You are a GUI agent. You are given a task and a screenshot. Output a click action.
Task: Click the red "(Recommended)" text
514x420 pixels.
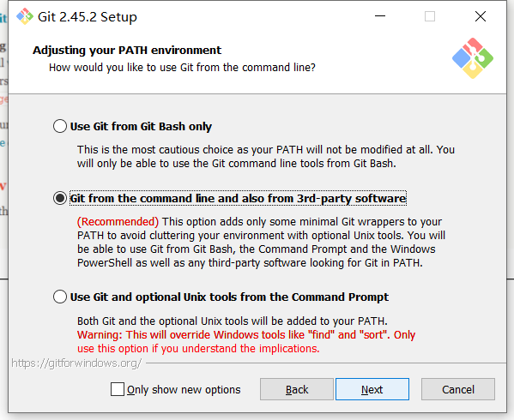[x=118, y=222]
